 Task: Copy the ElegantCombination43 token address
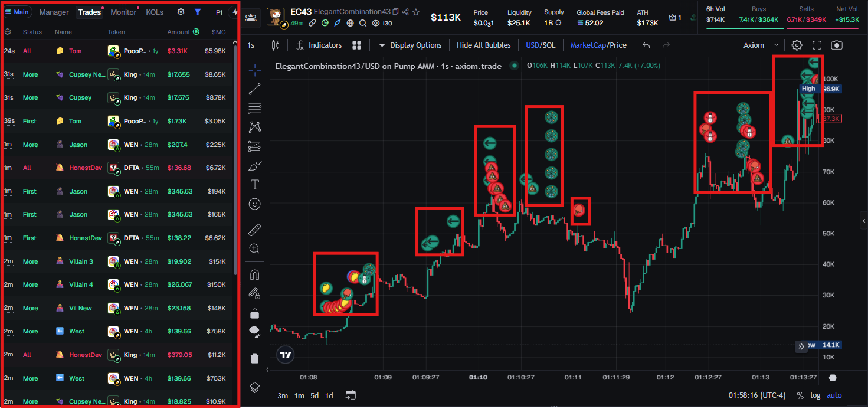(395, 12)
